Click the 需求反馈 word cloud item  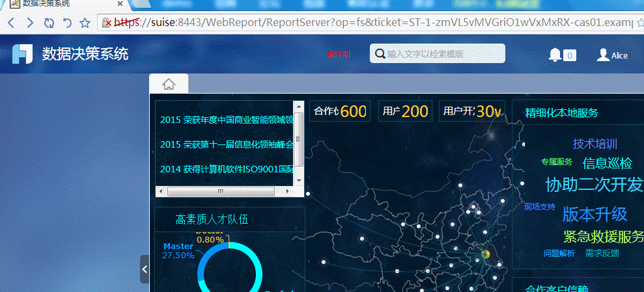point(602,253)
